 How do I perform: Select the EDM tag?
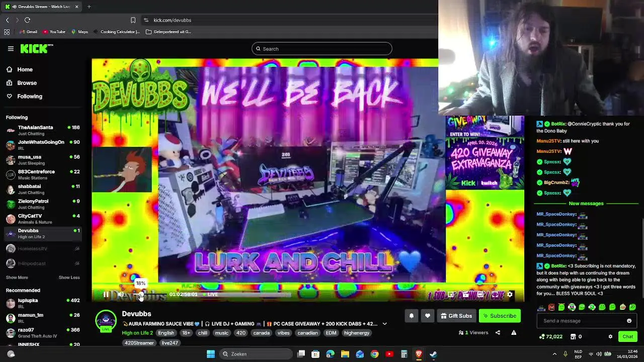pos(331,333)
